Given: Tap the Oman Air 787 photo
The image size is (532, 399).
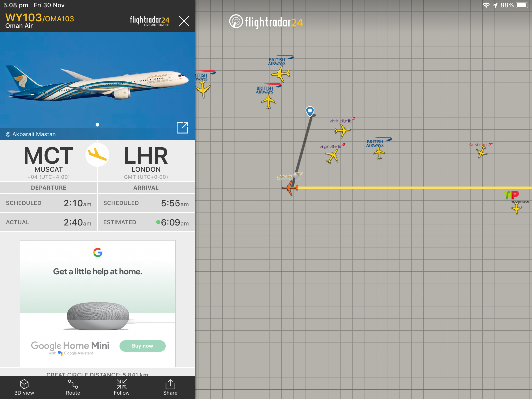Looking at the screenshot, I should (x=97, y=83).
